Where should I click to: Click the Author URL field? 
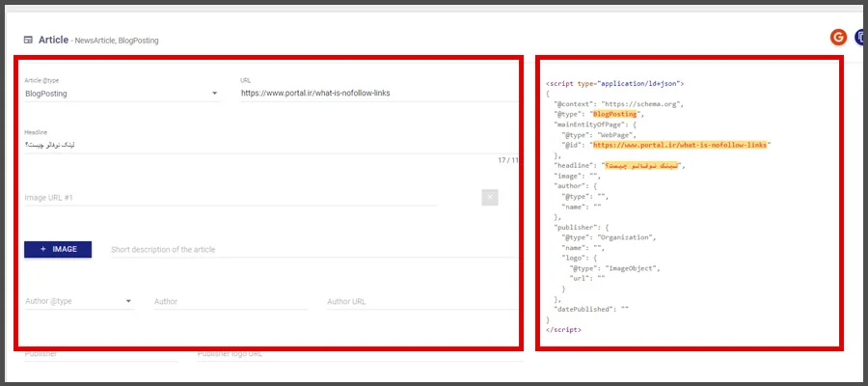[420, 302]
